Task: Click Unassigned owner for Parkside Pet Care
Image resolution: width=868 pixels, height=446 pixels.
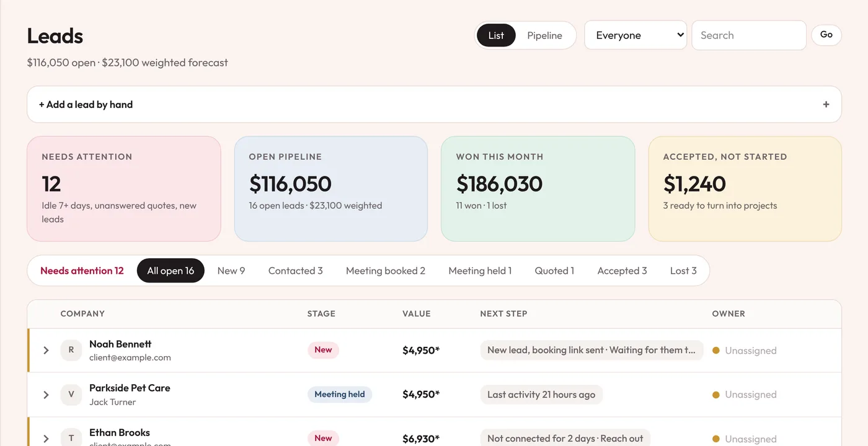Action: [745, 395]
